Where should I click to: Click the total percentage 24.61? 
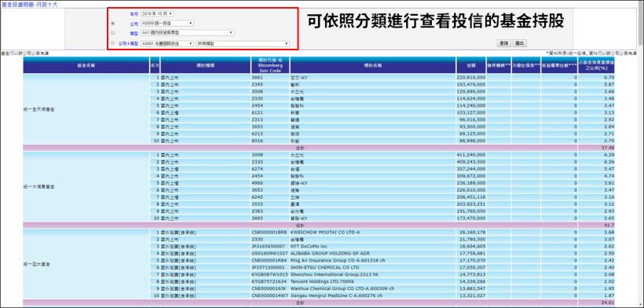[609, 302]
